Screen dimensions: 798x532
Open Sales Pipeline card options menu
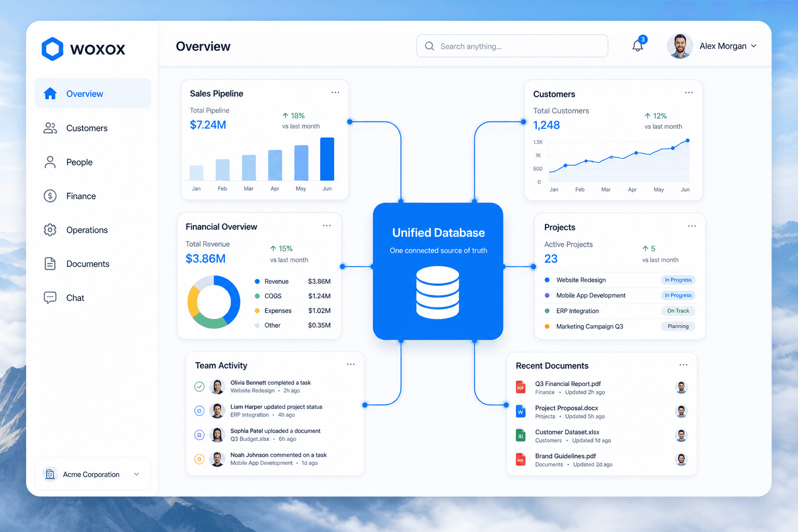pos(336,92)
